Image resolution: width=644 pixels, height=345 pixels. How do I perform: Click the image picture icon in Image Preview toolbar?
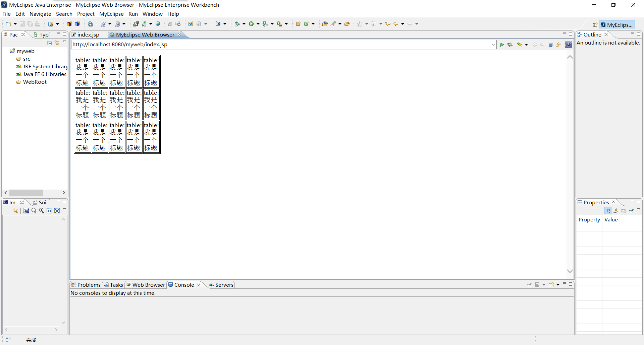tap(26, 211)
